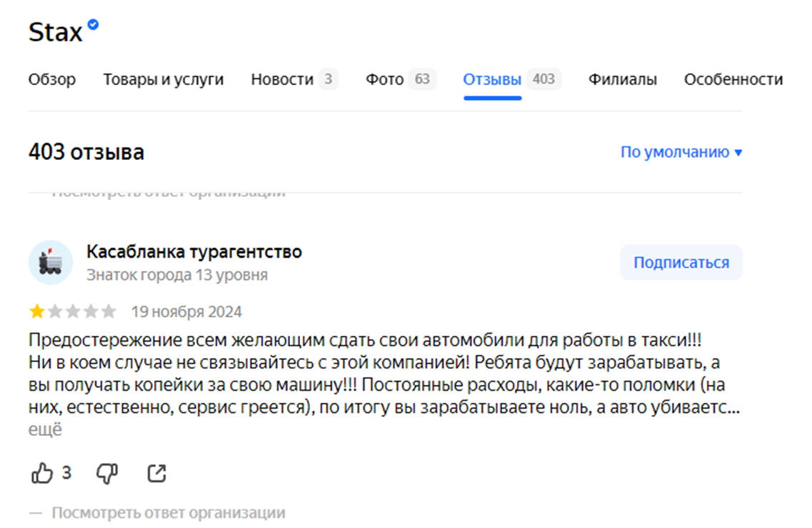Open the Филиалы tab
812x528 pixels.
pyautogui.click(x=623, y=79)
